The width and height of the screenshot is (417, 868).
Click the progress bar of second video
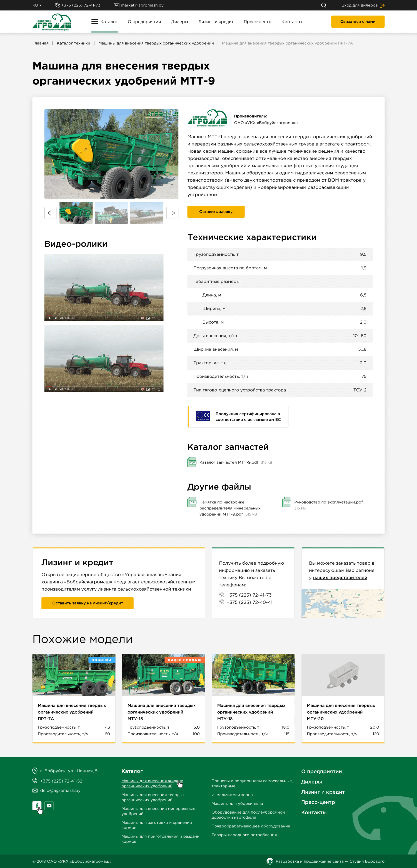(x=104, y=386)
